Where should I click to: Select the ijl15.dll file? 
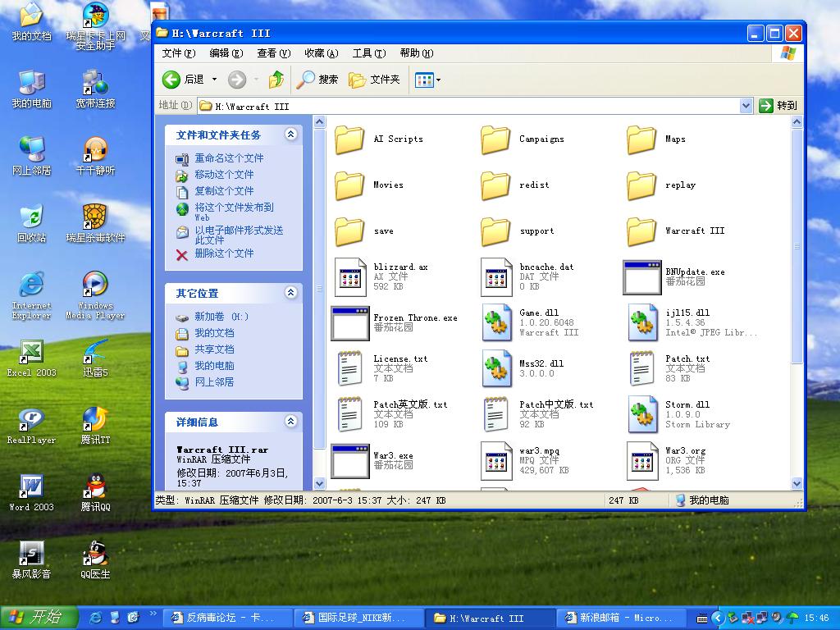point(692,322)
